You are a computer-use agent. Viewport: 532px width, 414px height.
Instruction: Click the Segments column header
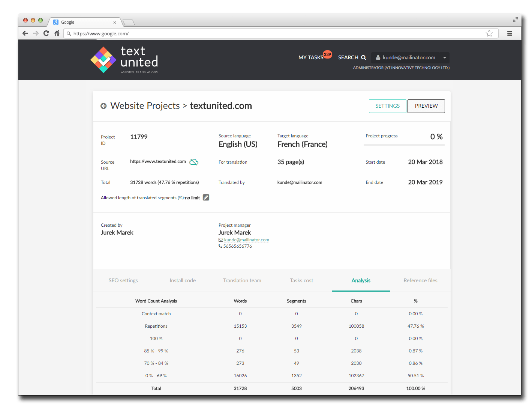coord(297,301)
